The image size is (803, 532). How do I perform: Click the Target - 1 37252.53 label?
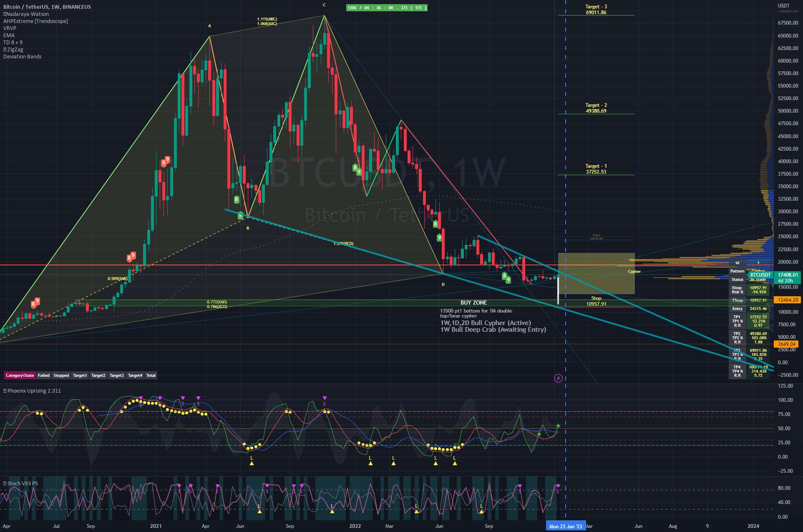pyautogui.click(x=596, y=169)
